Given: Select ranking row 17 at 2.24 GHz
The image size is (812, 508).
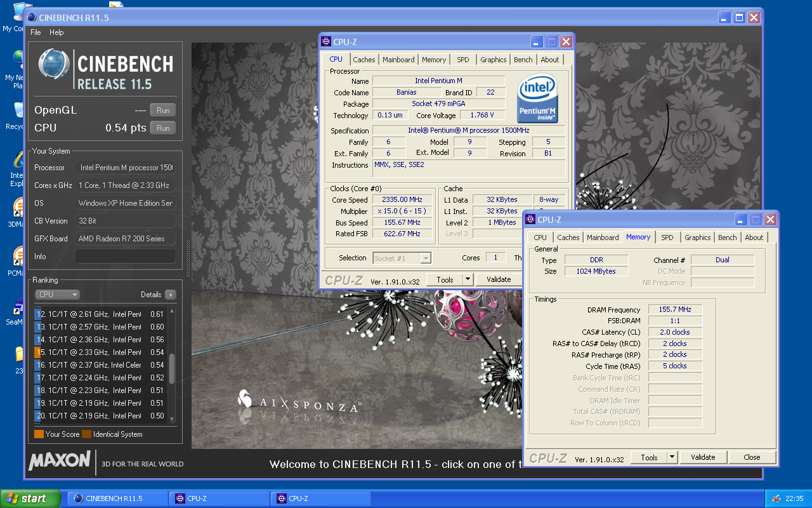Looking at the screenshot, I should point(100,378).
